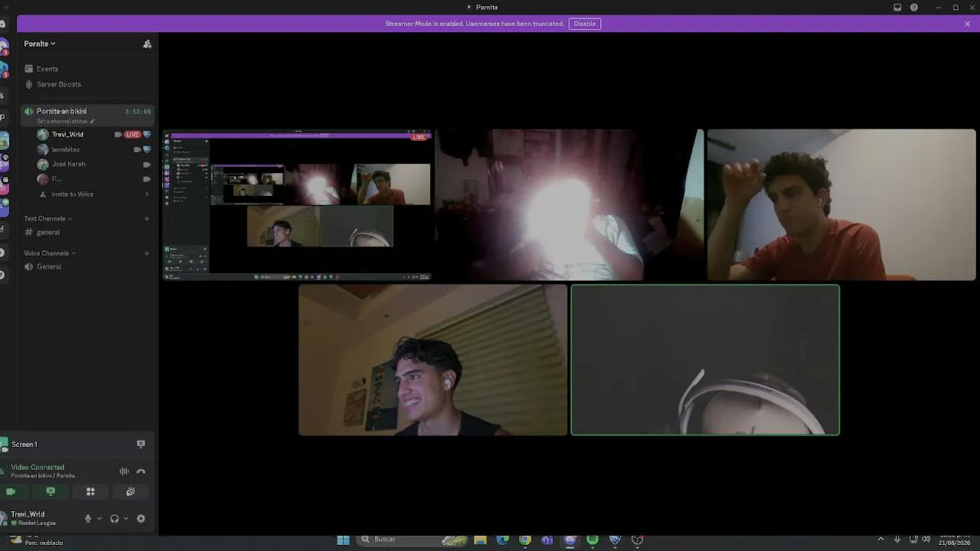Open User Settings gear
980x551 pixels.
pos(141,519)
